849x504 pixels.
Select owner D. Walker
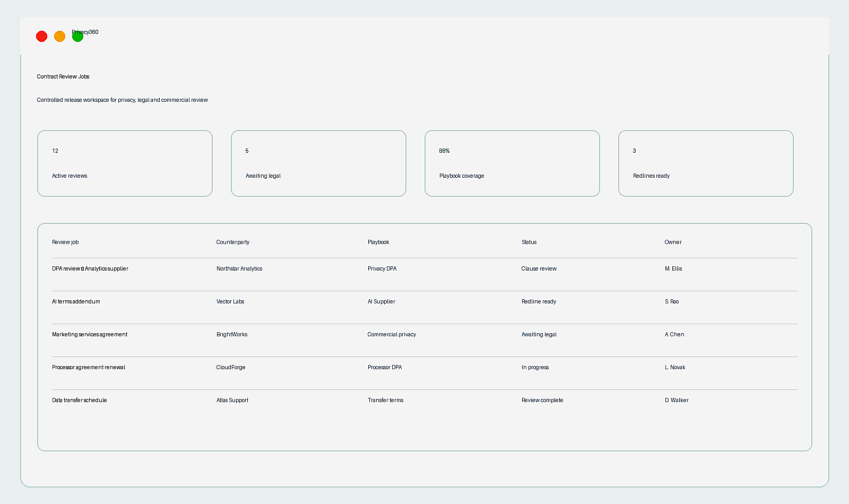point(677,400)
